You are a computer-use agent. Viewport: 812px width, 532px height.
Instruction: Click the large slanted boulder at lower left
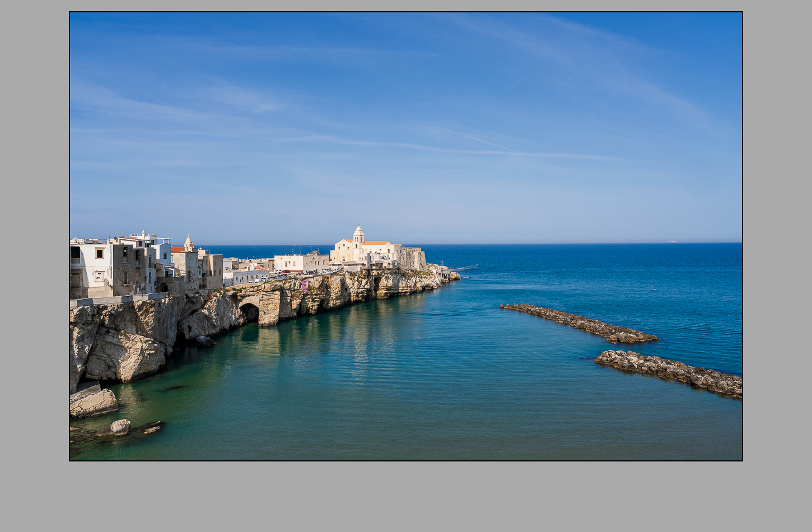point(94,403)
